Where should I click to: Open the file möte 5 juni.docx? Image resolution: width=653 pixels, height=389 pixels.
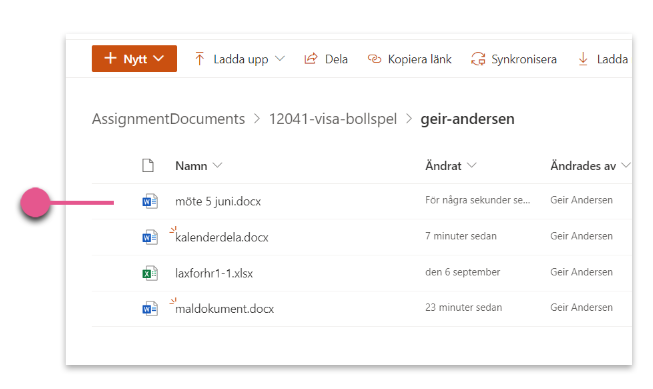(x=218, y=202)
